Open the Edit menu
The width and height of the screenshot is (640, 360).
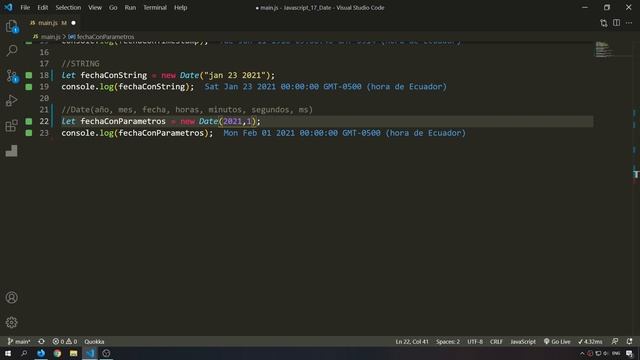(42, 7)
